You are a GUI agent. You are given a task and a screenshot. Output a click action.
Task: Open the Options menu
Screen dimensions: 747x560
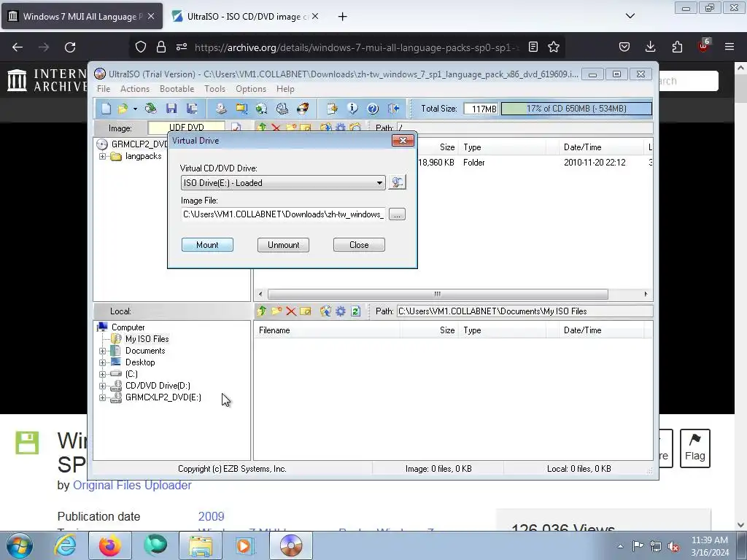[251, 89]
